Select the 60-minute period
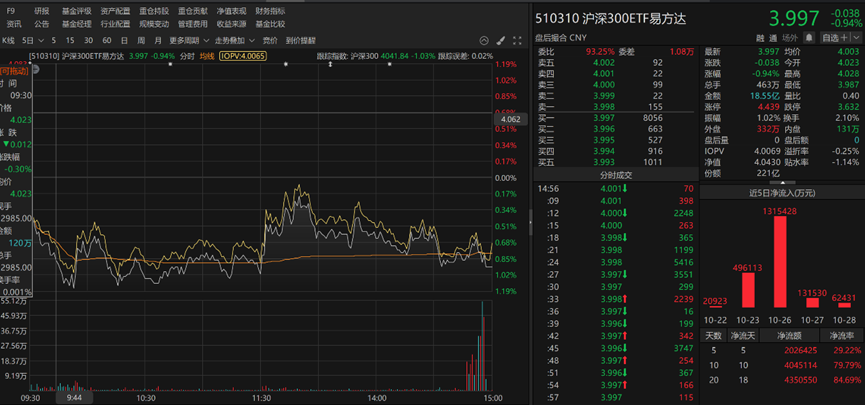This screenshot has width=865, height=405. [x=106, y=40]
